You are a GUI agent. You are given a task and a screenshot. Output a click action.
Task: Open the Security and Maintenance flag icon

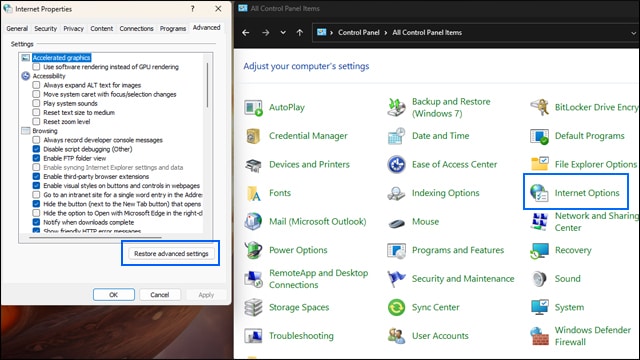pos(396,279)
